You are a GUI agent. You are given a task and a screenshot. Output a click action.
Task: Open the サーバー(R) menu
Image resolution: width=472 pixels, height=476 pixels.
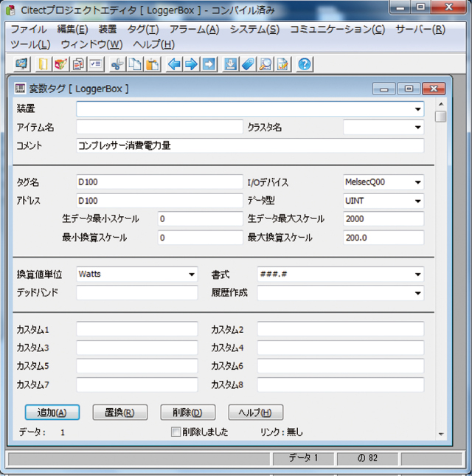420,30
